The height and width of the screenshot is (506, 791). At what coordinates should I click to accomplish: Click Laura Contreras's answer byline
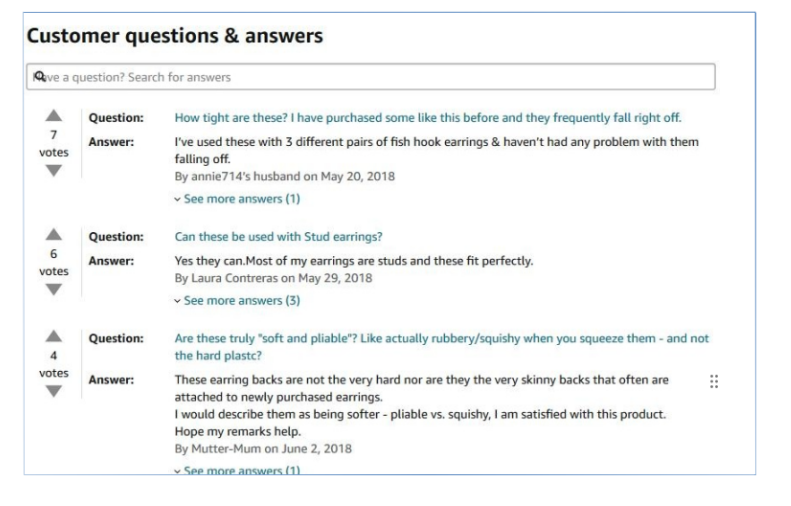(x=274, y=278)
